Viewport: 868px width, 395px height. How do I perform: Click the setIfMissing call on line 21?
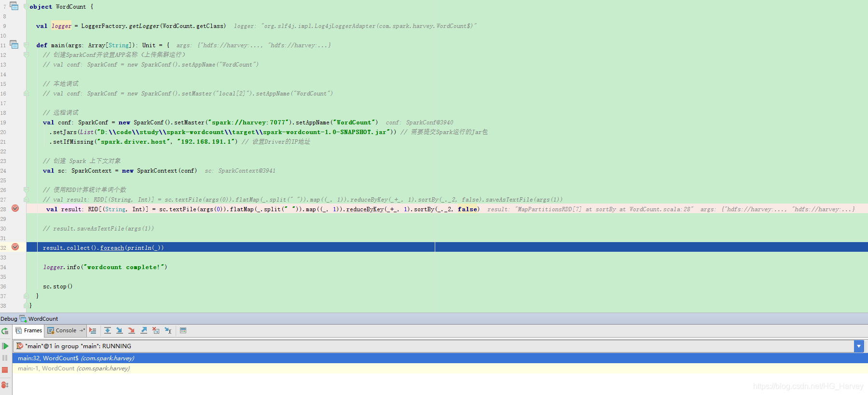click(143, 142)
